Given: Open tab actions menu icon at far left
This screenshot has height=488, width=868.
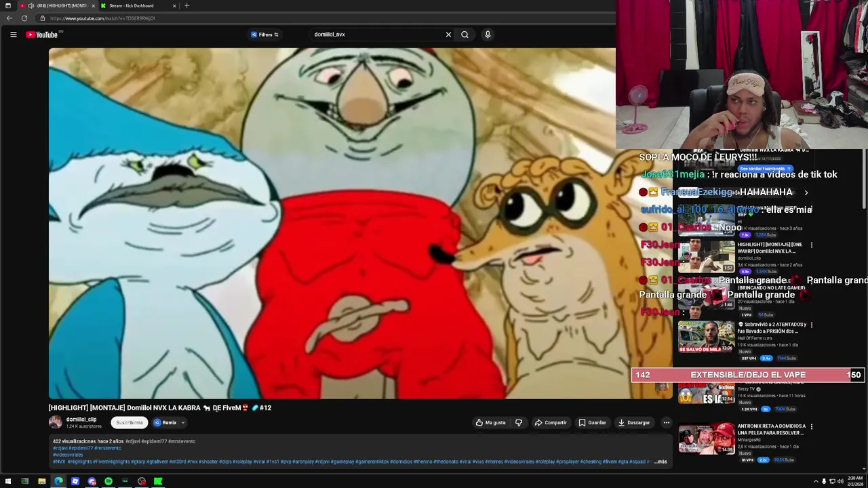Looking at the screenshot, I should [x=8, y=5].
